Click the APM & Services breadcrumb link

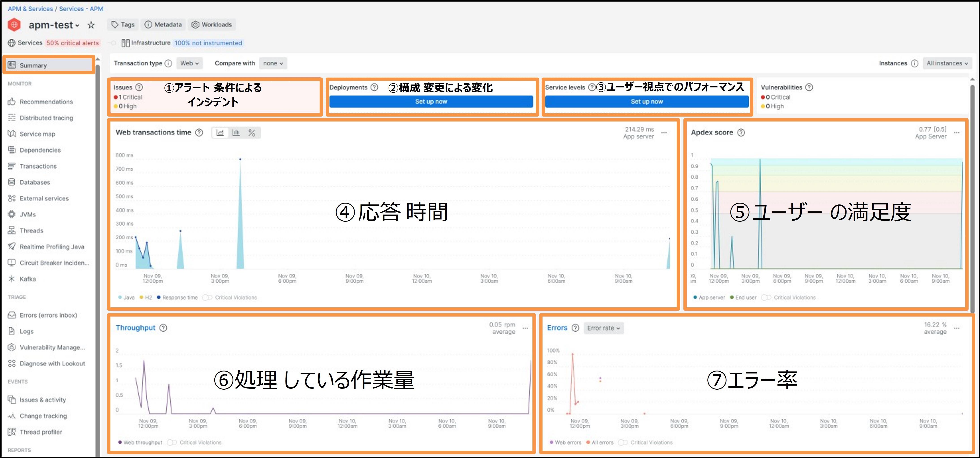30,8
